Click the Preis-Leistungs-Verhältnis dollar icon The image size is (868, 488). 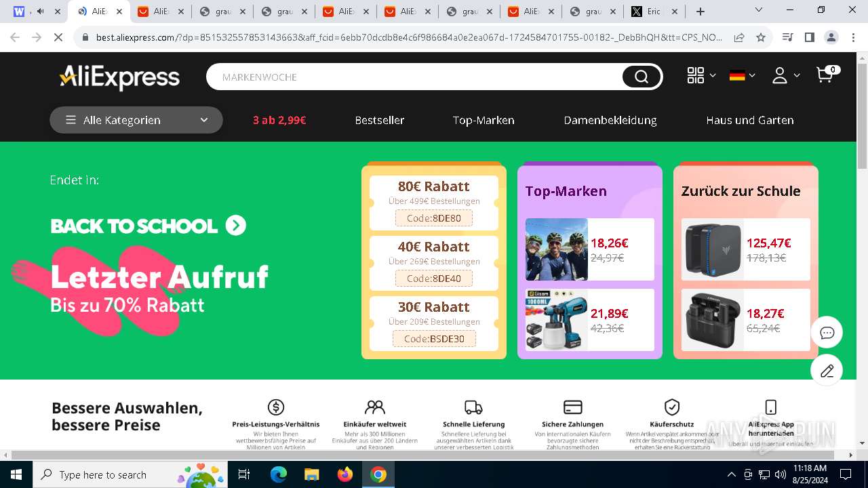pos(276,407)
